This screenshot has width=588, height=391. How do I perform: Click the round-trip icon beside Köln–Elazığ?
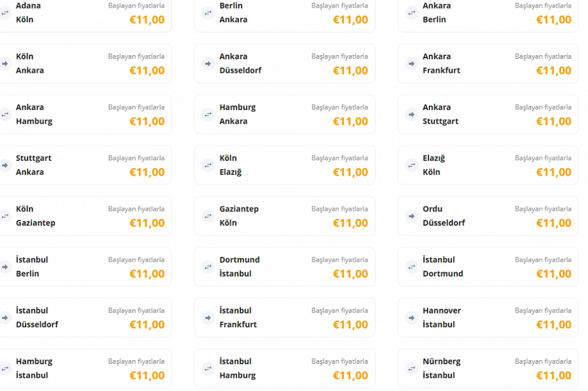coord(208,165)
